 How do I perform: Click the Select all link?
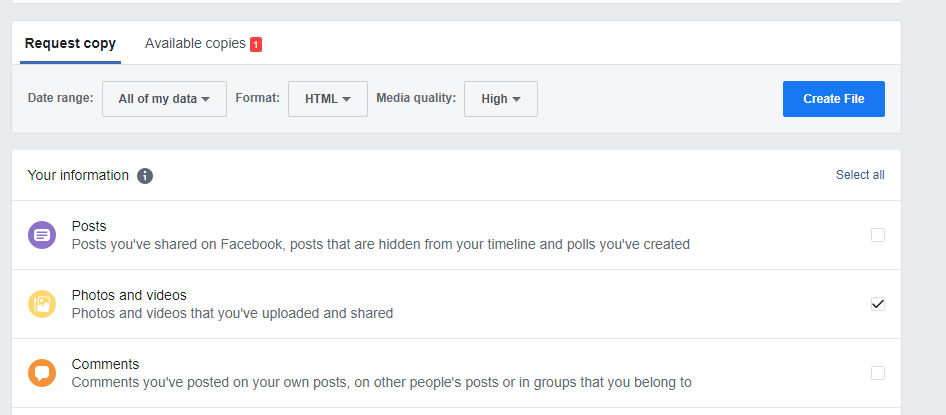(860, 175)
